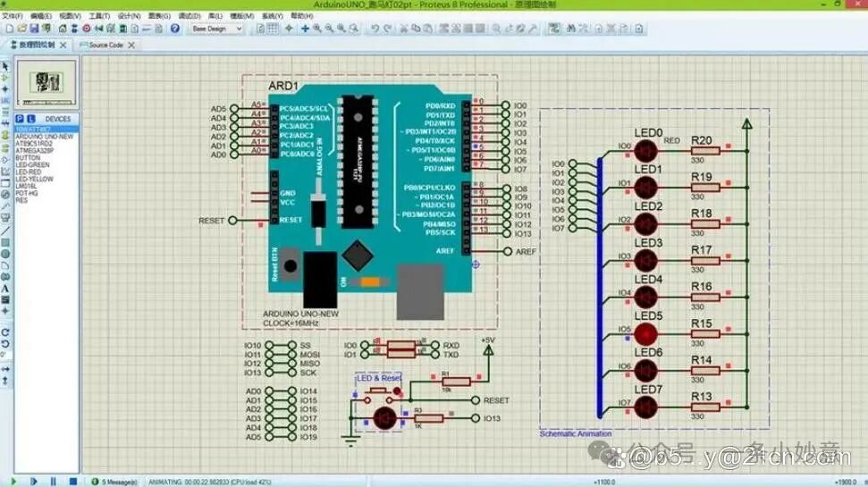Viewport: 868px width, 487px height.
Task: Open the 调试(D) debug menu
Action: pyautogui.click(x=189, y=16)
